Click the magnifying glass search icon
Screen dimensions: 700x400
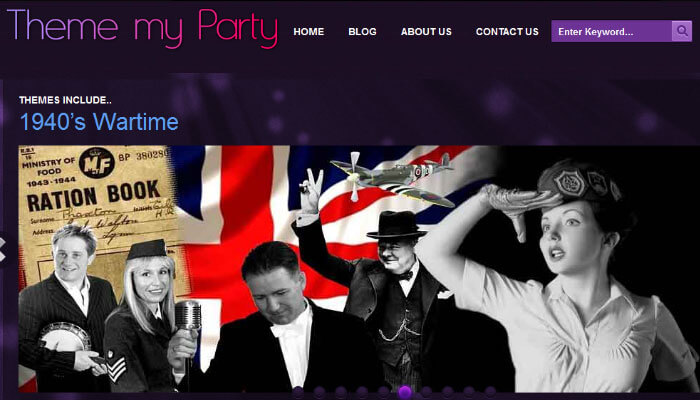[682, 31]
